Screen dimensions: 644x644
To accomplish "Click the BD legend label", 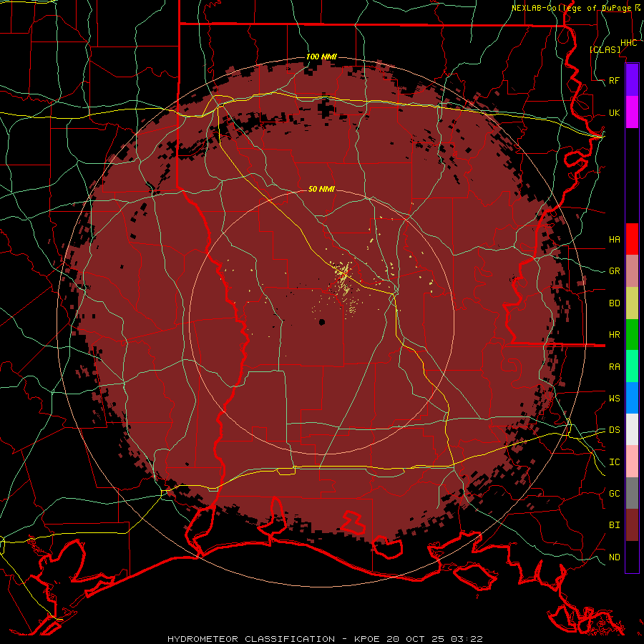I will [614, 303].
